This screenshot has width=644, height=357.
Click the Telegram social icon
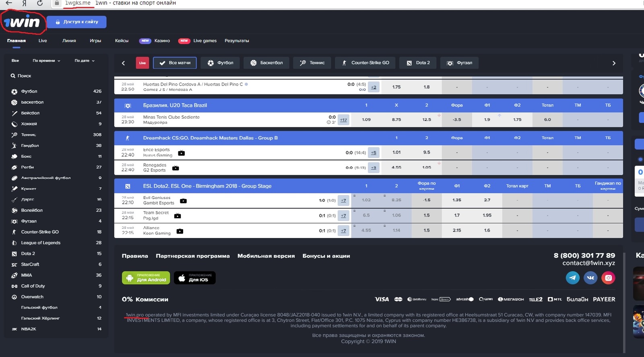pos(572,278)
